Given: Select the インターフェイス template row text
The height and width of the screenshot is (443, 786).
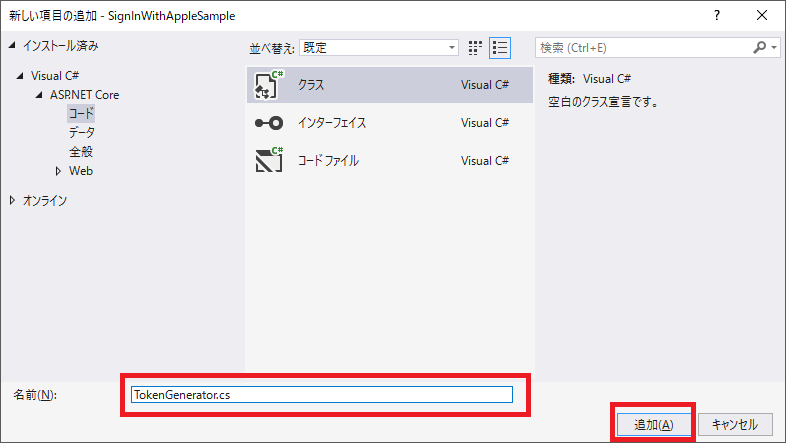Looking at the screenshot, I should pyautogui.click(x=332, y=123).
